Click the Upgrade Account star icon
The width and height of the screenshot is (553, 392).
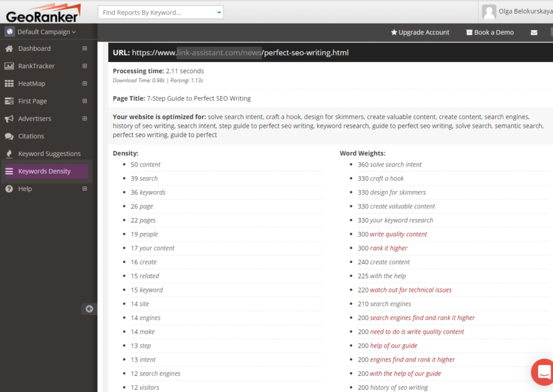pos(394,33)
